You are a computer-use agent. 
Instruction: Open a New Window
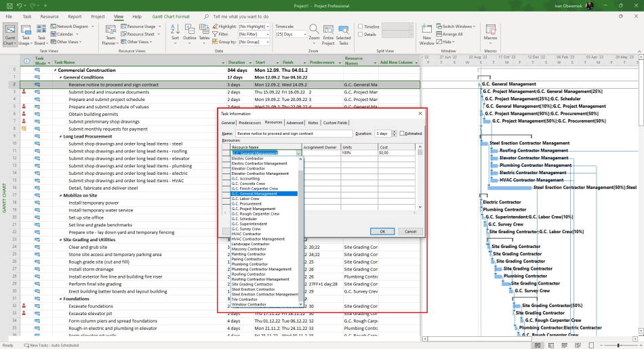click(x=426, y=35)
